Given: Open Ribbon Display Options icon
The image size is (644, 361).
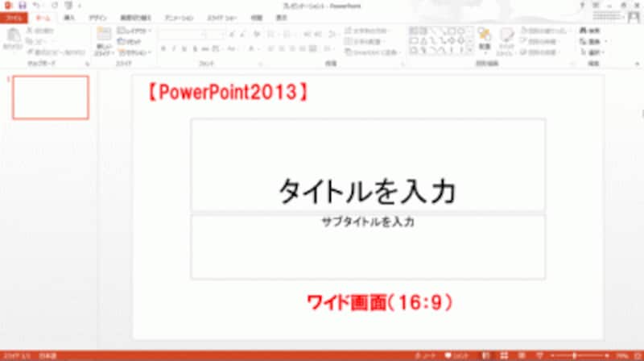Looking at the screenshot, I should (596, 5).
